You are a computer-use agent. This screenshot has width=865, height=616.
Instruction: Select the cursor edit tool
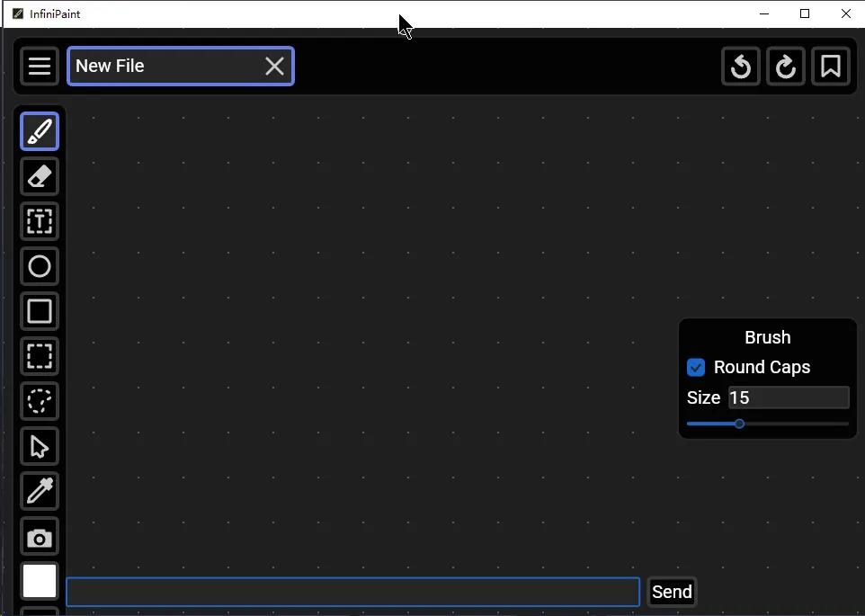[40, 446]
